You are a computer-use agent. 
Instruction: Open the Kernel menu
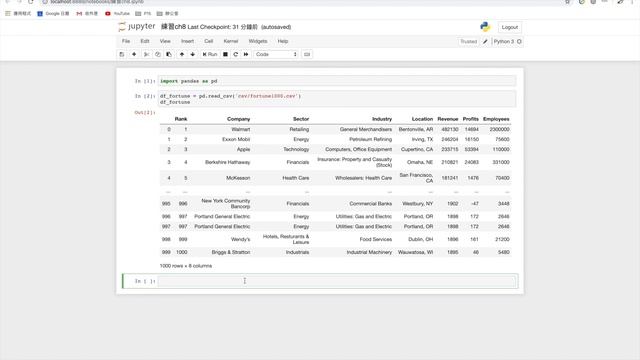click(231, 41)
